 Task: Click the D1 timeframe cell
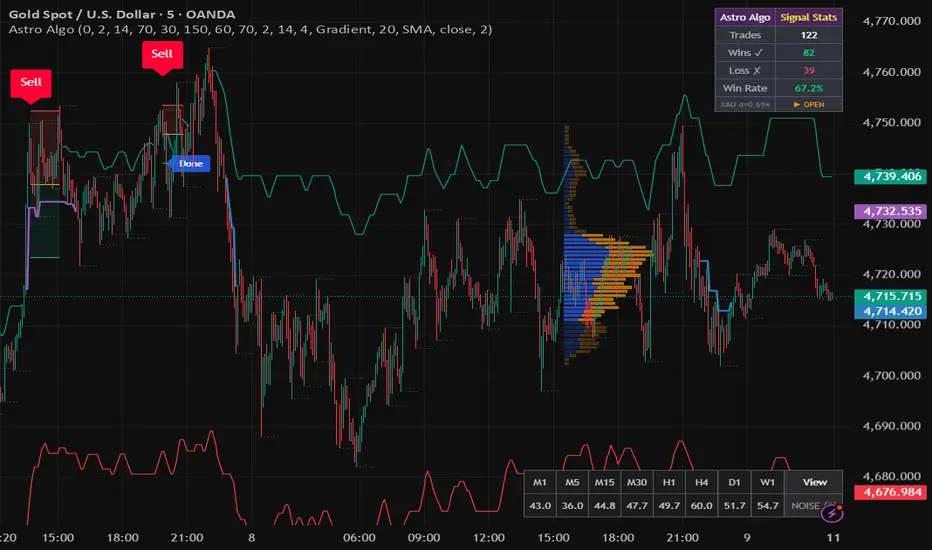click(x=734, y=482)
